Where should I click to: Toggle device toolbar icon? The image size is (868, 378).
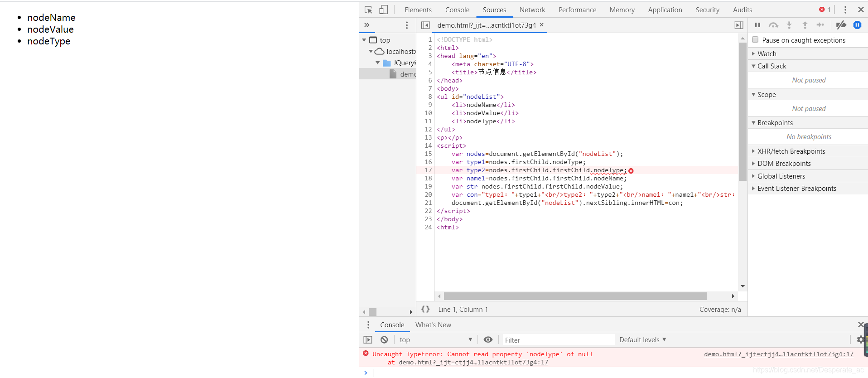point(384,10)
